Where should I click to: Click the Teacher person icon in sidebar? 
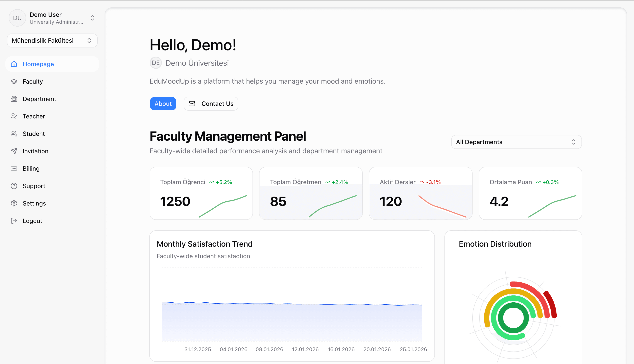(x=14, y=116)
